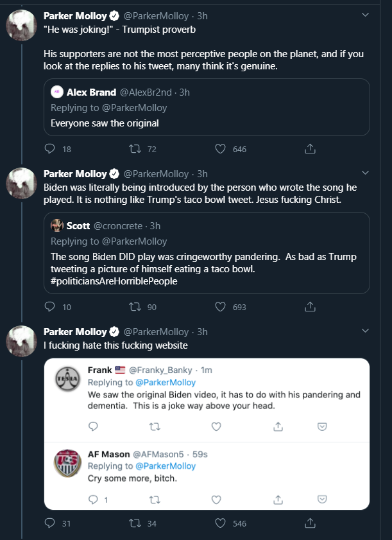Open replies on tweet with 31 comments
This screenshot has height=540, width=392.
50,523
